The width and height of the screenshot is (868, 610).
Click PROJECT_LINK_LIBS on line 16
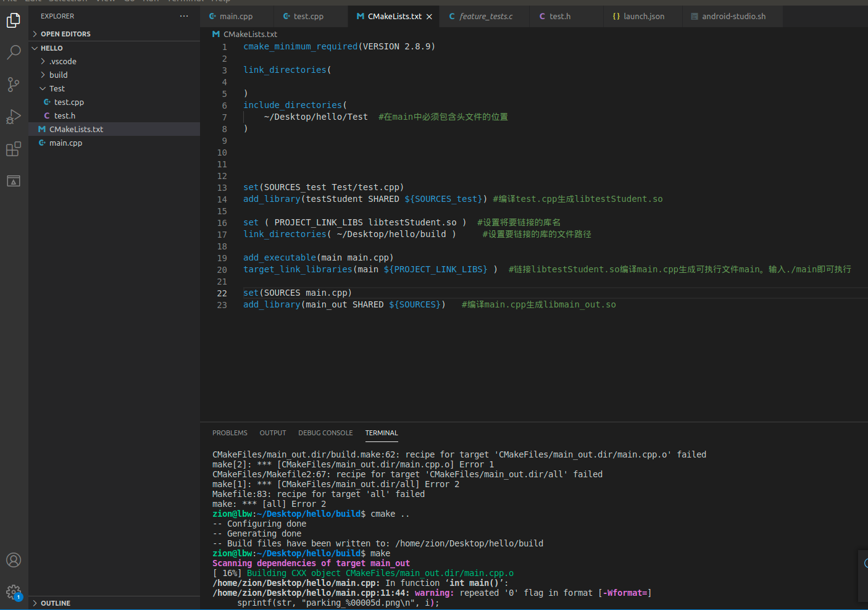coord(319,222)
